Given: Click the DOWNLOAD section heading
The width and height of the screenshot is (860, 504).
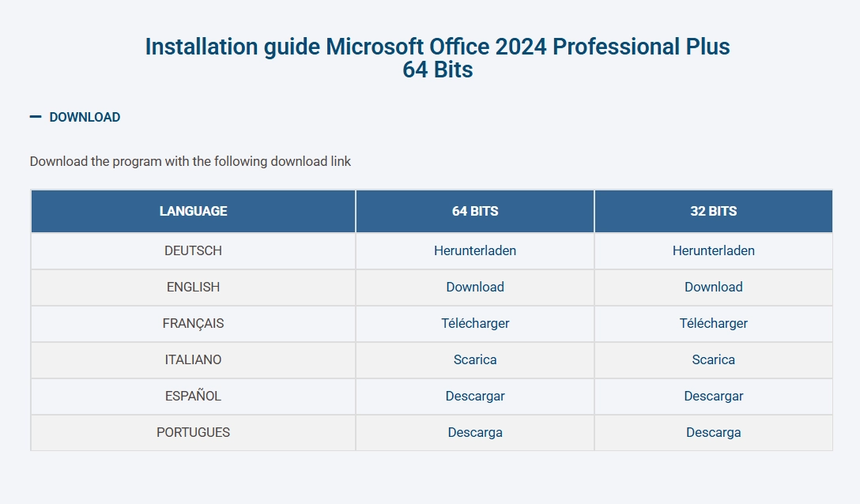Looking at the screenshot, I should pos(85,117).
